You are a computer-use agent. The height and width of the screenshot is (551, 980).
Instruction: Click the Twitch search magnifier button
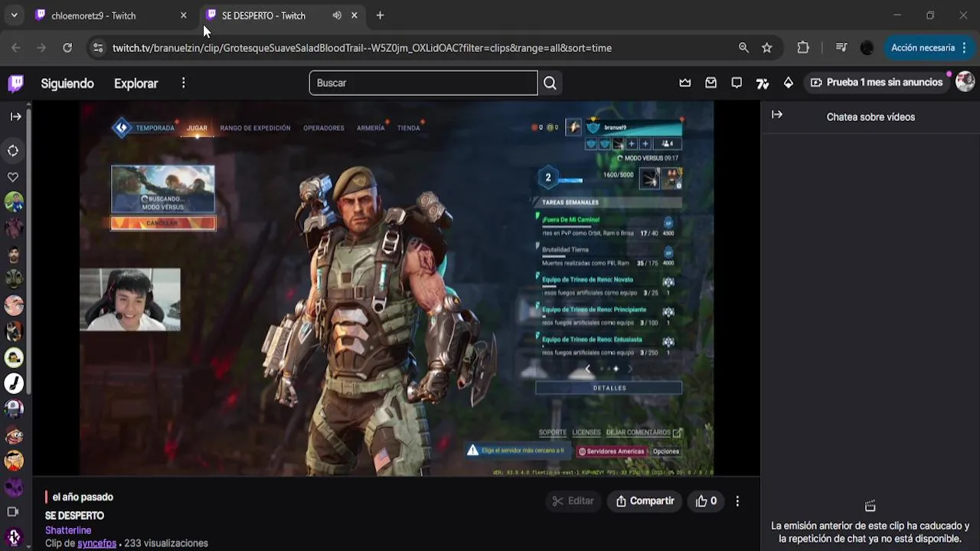click(550, 83)
